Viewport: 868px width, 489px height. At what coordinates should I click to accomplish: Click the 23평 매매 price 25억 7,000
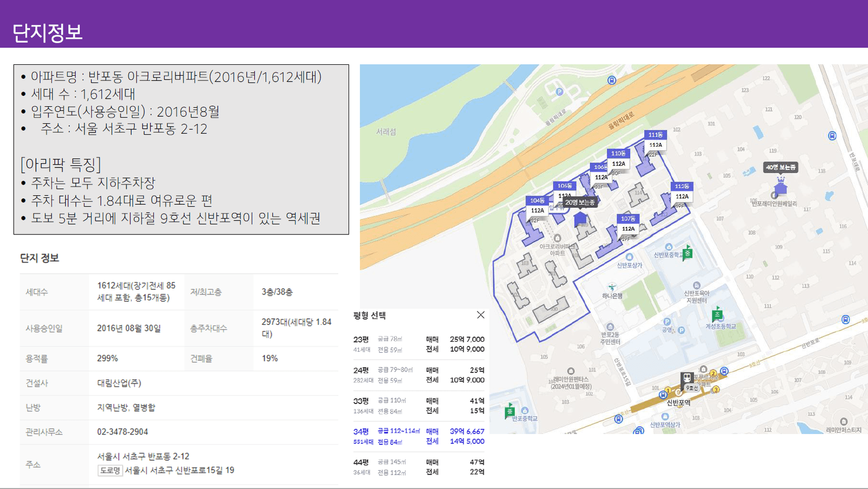467,339
